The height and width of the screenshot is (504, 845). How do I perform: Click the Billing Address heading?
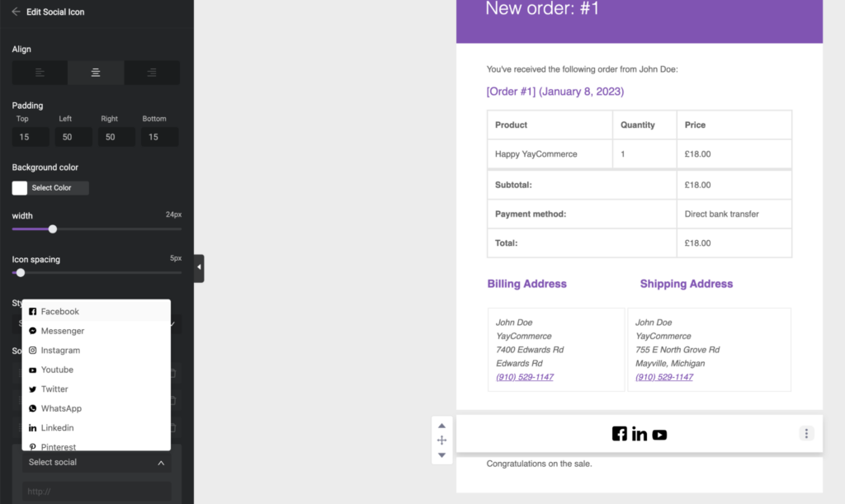pos(526,284)
